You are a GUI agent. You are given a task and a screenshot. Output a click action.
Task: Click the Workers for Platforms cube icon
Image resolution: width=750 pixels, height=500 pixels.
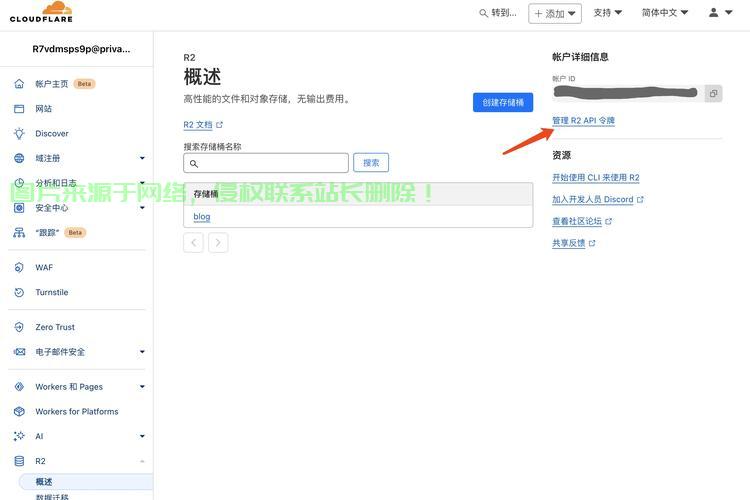coord(19,411)
